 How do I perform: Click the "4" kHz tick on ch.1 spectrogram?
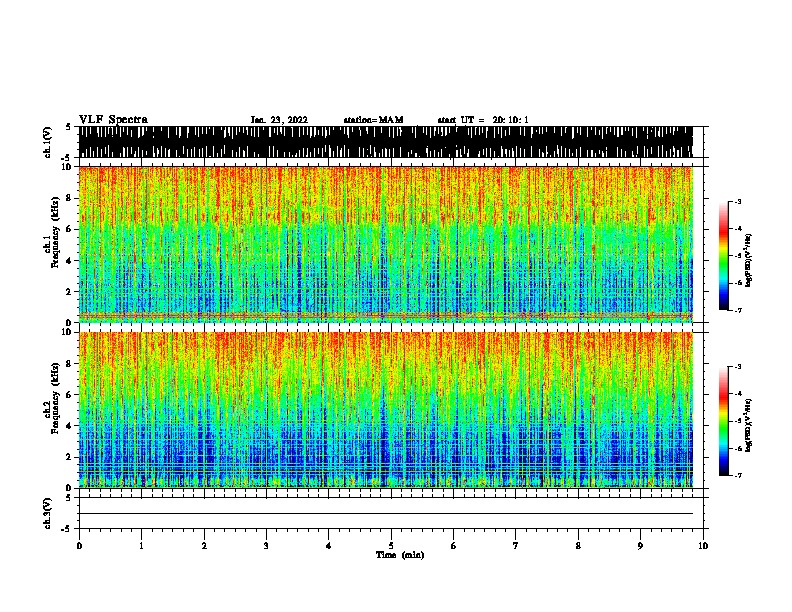point(70,261)
